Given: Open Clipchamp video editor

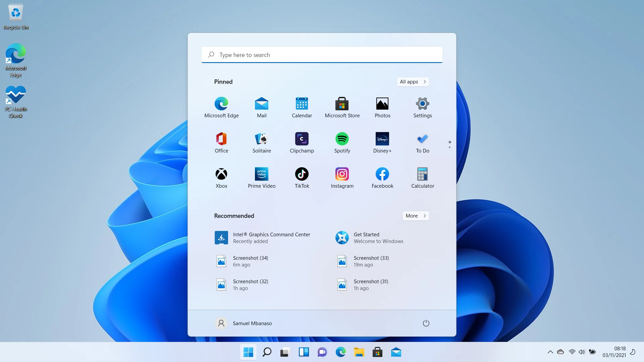Looking at the screenshot, I should pyautogui.click(x=302, y=139).
